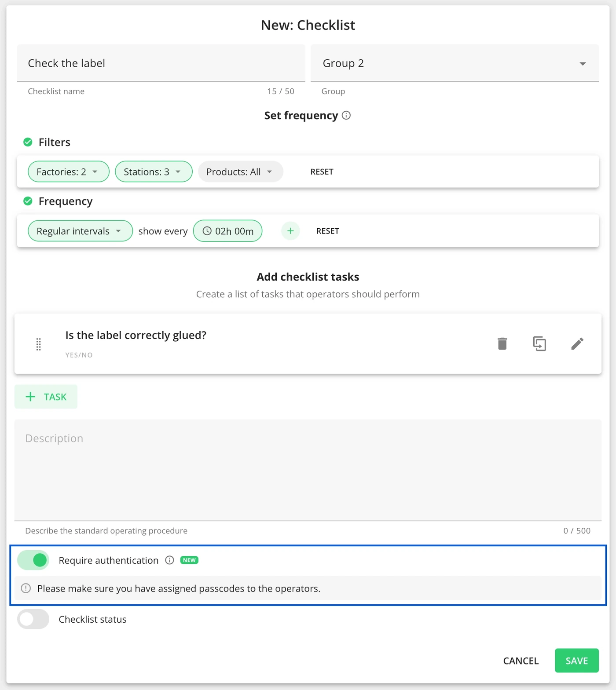
Task: Click the 'show every' label
Action: 163,231
